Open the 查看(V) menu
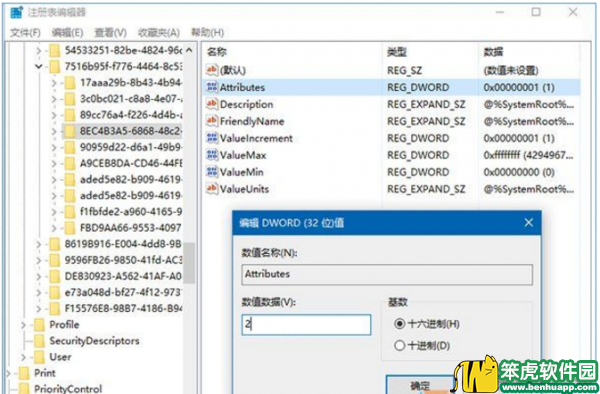The width and height of the screenshot is (600, 394). pyautogui.click(x=111, y=33)
